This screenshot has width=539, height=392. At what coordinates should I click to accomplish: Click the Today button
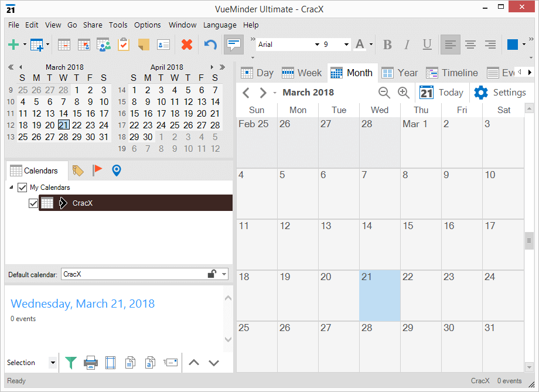tap(441, 93)
